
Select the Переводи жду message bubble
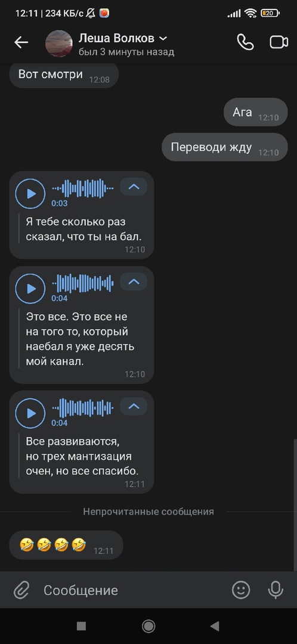point(225,147)
